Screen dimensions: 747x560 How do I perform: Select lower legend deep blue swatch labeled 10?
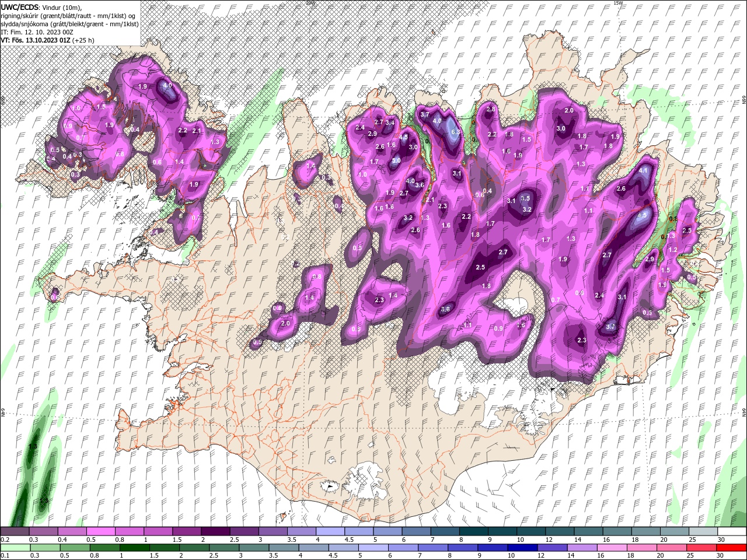[522, 548]
